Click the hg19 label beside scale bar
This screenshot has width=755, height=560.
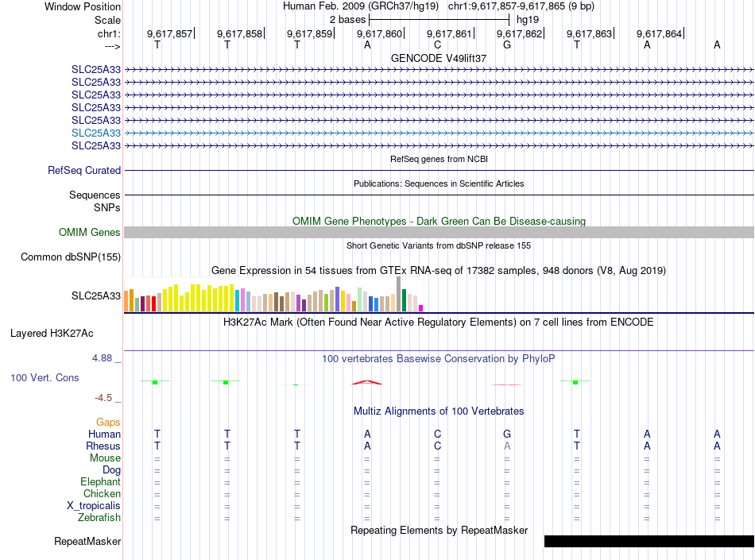click(528, 20)
